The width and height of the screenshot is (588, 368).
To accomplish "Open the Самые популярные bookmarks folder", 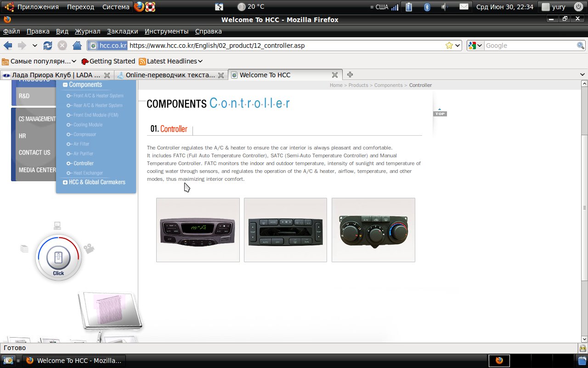I will (x=40, y=61).
